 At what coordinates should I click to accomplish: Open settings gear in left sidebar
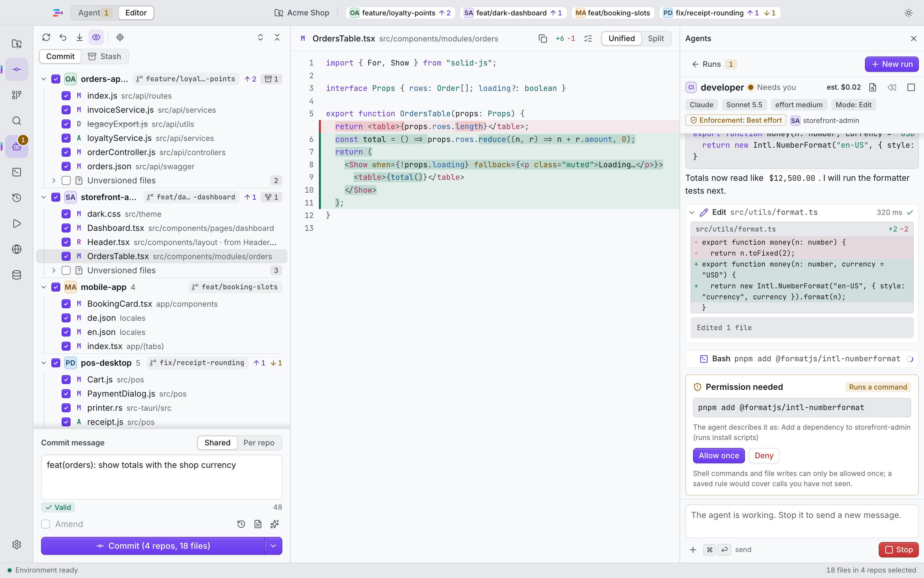[16, 544]
